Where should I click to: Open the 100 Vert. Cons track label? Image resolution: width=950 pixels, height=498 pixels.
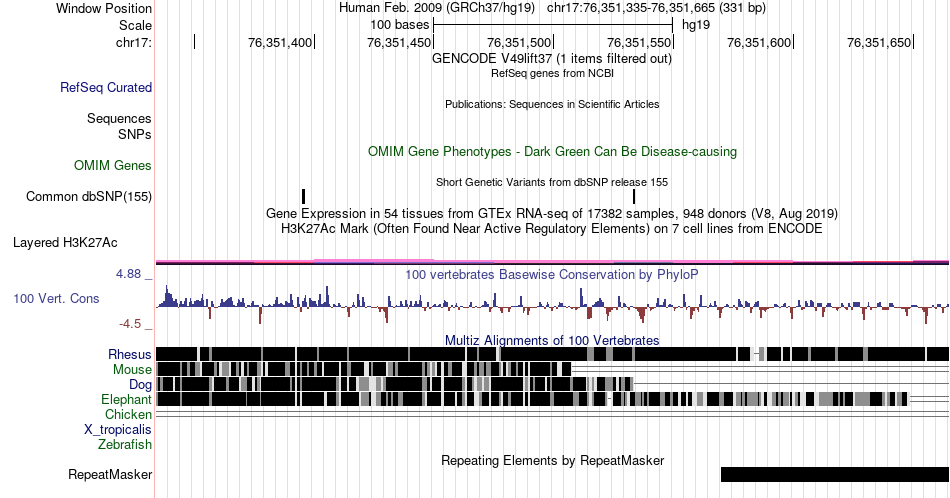(56, 298)
